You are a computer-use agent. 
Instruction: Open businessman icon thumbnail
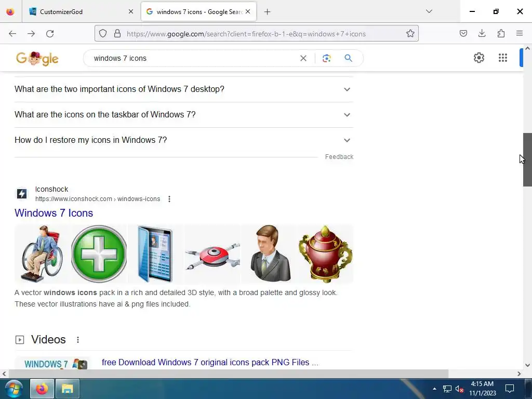point(269,254)
